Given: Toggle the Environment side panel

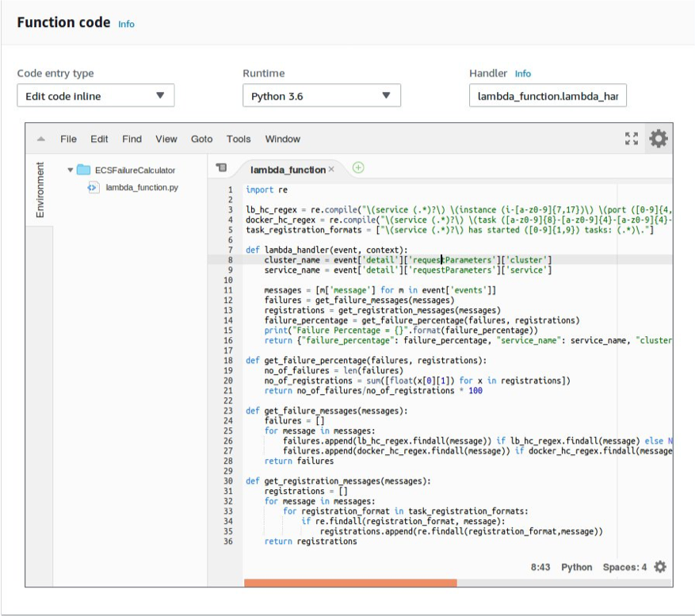Looking at the screenshot, I should pyautogui.click(x=40, y=190).
